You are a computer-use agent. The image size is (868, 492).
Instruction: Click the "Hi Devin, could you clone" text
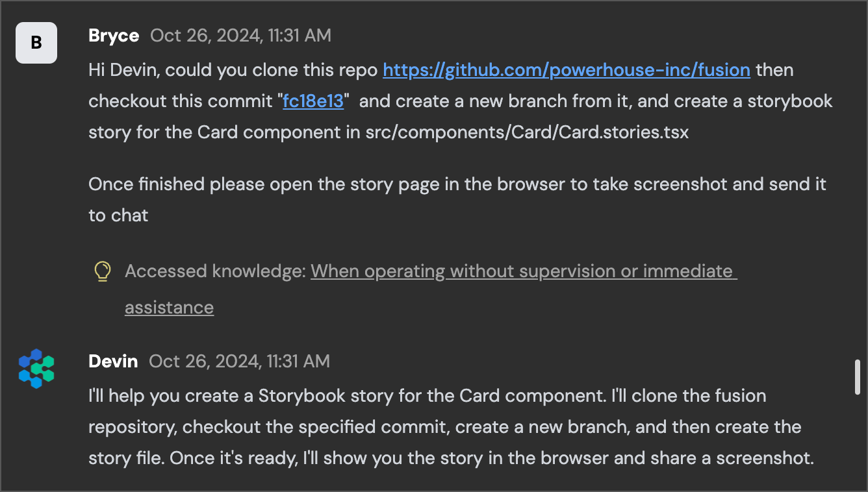233,69
